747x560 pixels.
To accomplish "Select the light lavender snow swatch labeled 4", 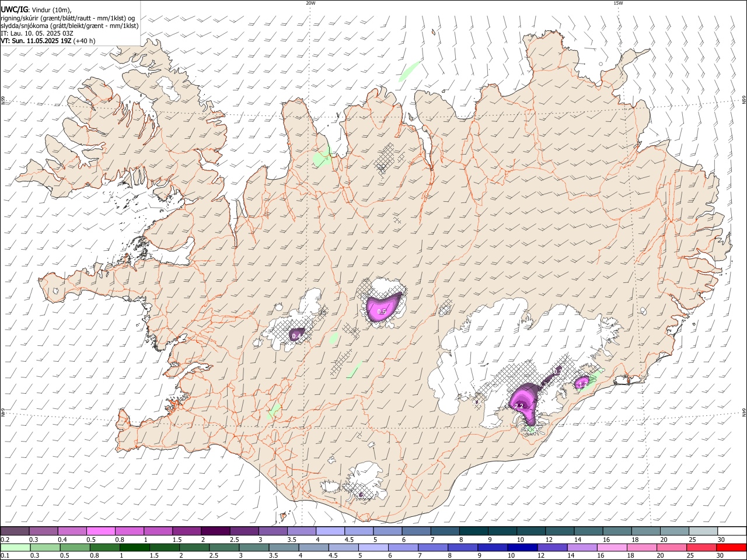I will pos(330,531).
